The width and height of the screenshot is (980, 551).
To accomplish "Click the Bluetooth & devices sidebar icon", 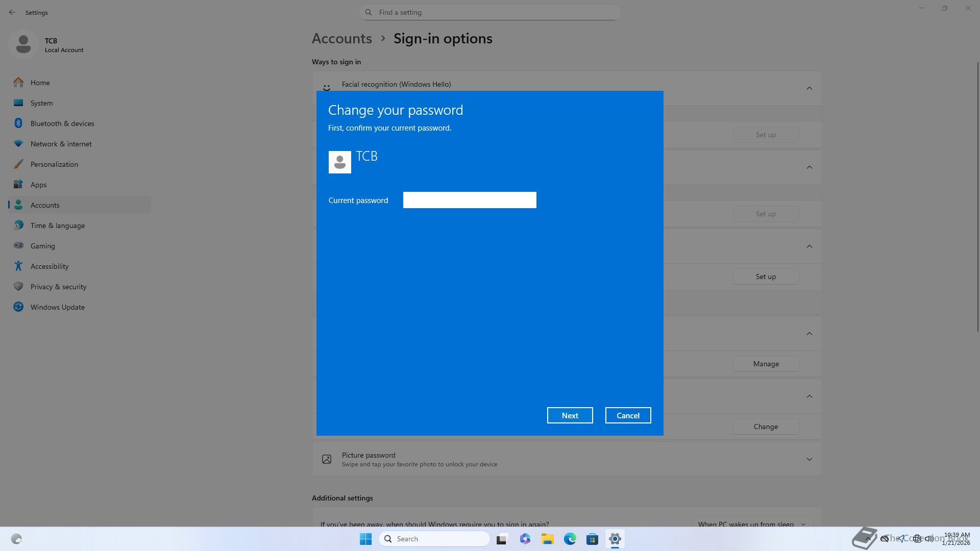I will pyautogui.click(x=18, y=123).
